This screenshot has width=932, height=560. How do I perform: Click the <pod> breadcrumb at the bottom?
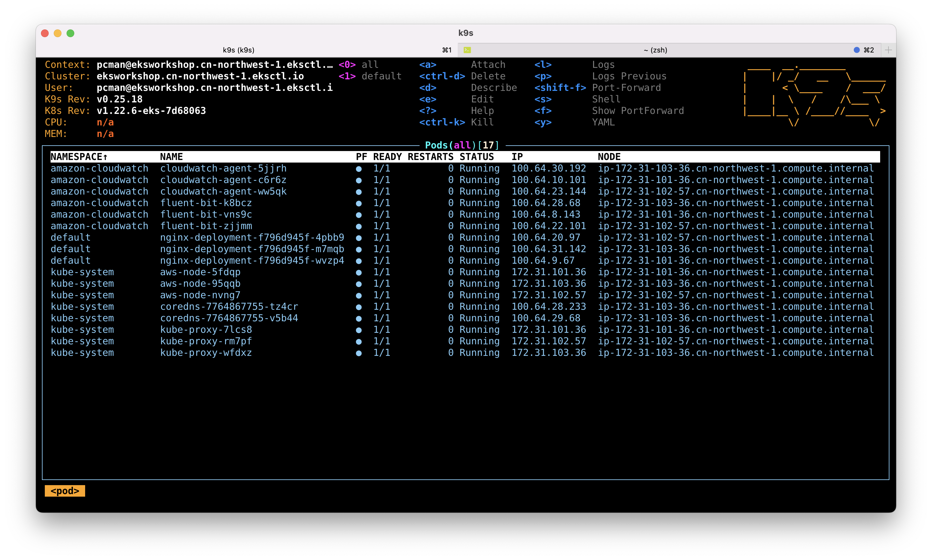click(65, 491)
